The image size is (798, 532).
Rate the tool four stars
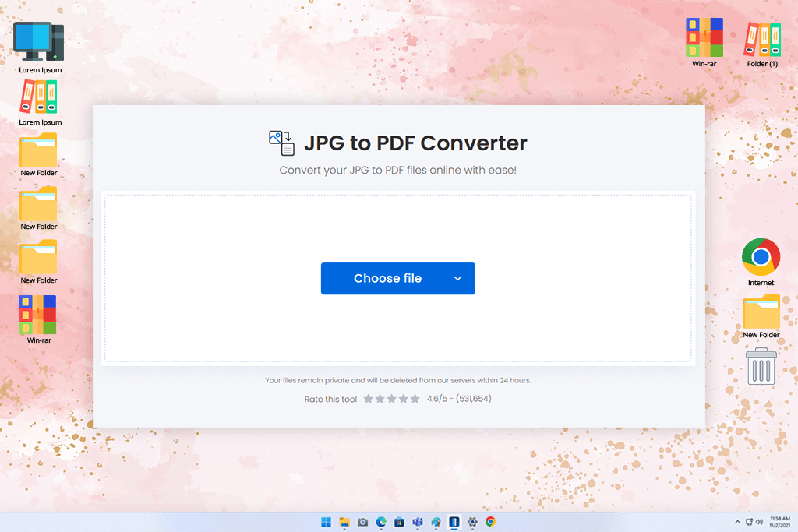[403, 399]
